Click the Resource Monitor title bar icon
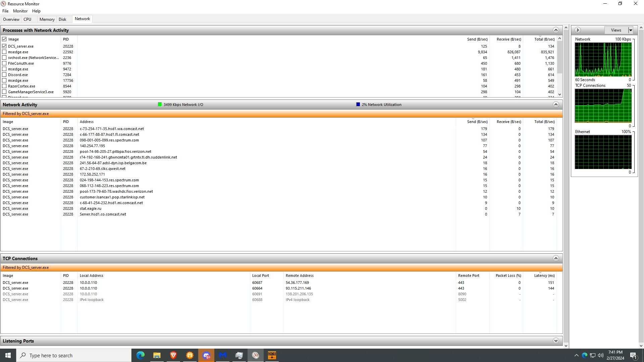This screenshot has height=362, width=644. pyautogui.click(x=3, y=4)
